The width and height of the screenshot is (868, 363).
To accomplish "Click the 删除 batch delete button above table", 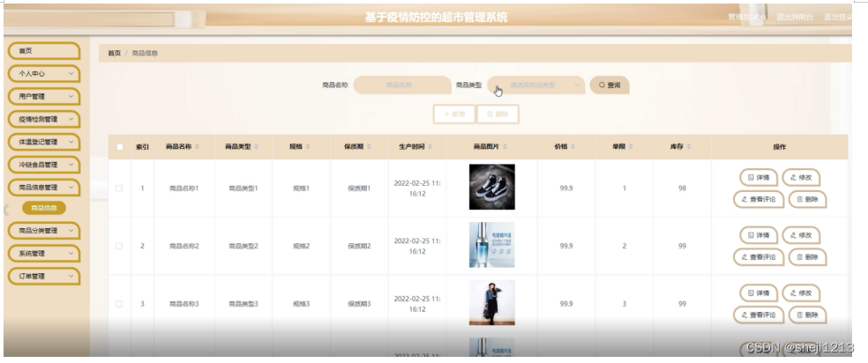I will pos(498,115).
